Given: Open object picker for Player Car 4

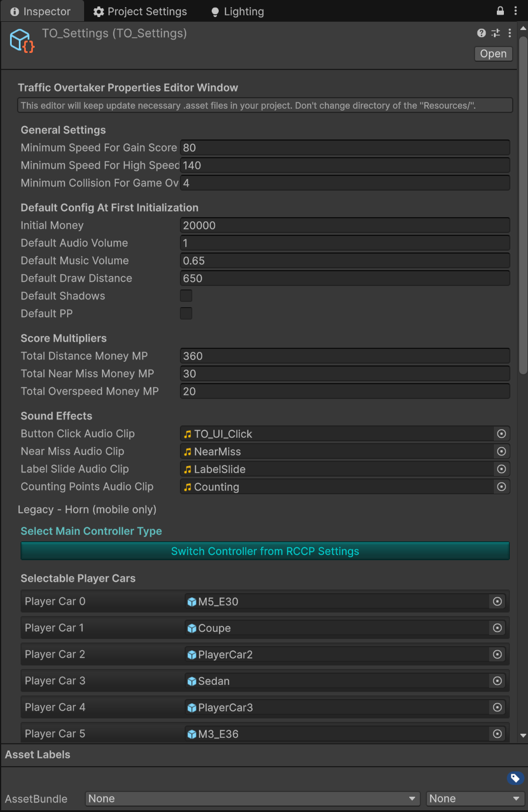Looking at the screenshot, I should tap(497, 707).
